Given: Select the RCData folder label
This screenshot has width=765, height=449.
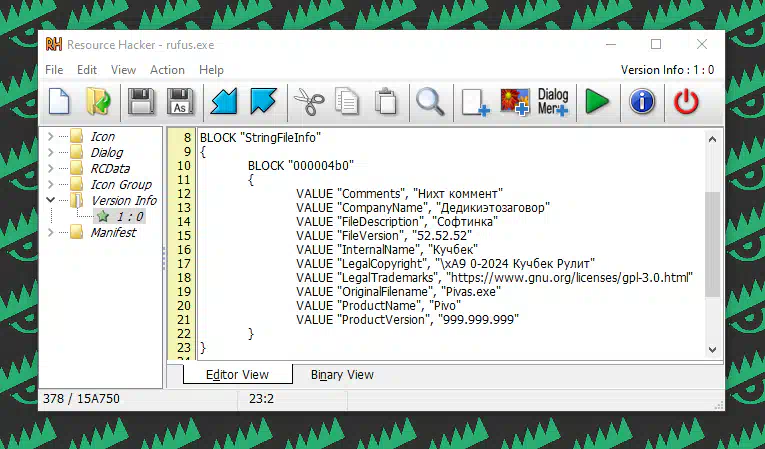Looking at the screenshot, I should (x=110, y=168).
